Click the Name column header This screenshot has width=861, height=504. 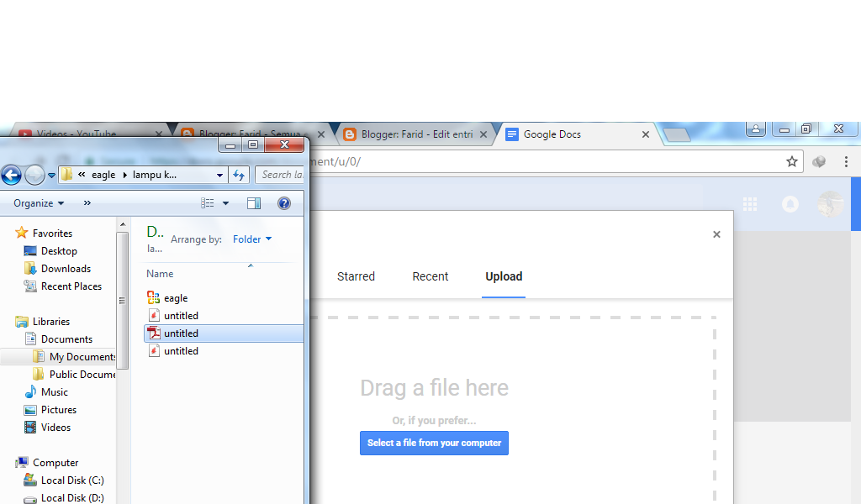pos(160,274)
